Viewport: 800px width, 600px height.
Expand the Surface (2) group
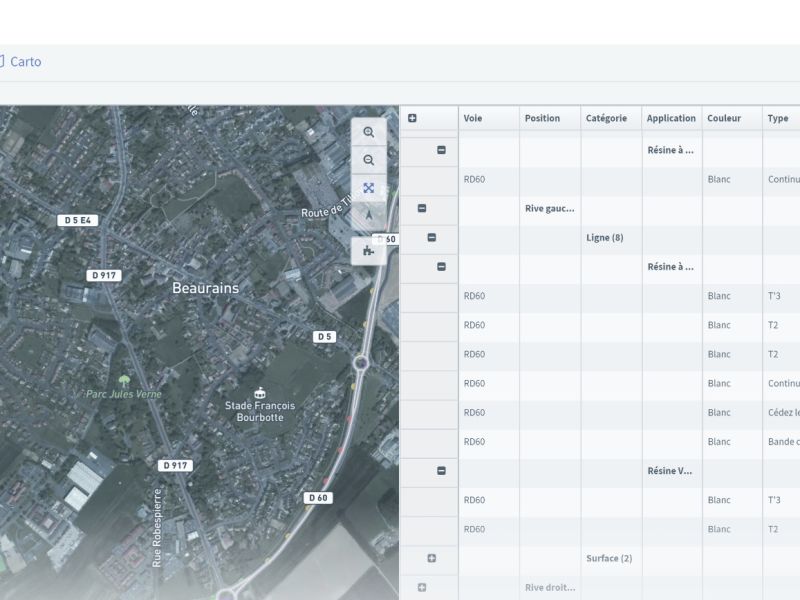432,558
